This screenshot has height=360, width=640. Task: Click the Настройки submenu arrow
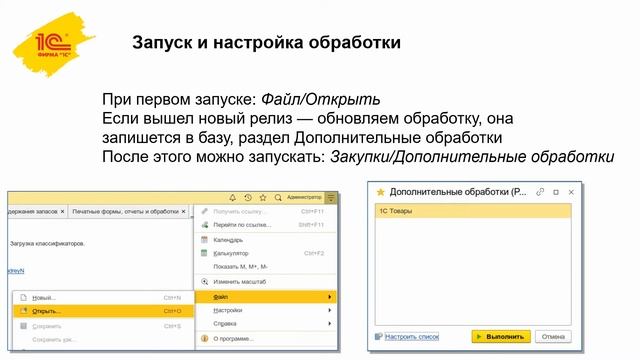(329, 310)
